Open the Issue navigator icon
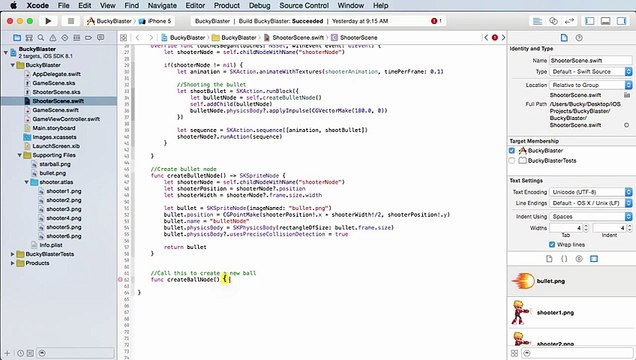 tap(53, 38)
